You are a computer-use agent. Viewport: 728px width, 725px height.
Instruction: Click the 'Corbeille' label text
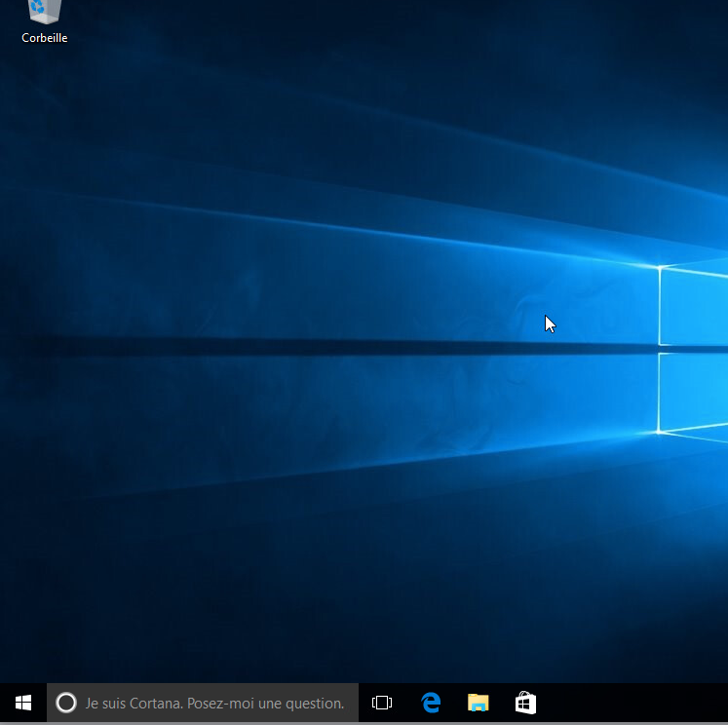[x=45, y=38]
